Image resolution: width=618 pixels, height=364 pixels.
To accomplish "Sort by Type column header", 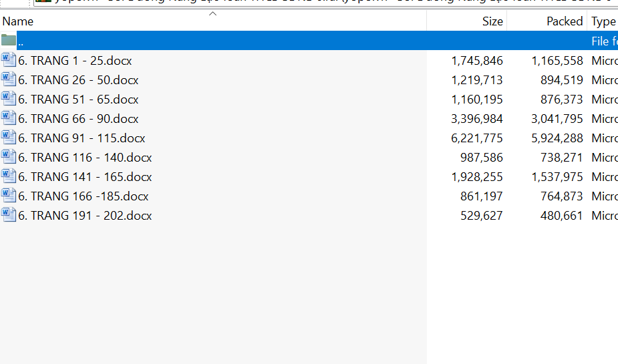I will tap(603, 21).
